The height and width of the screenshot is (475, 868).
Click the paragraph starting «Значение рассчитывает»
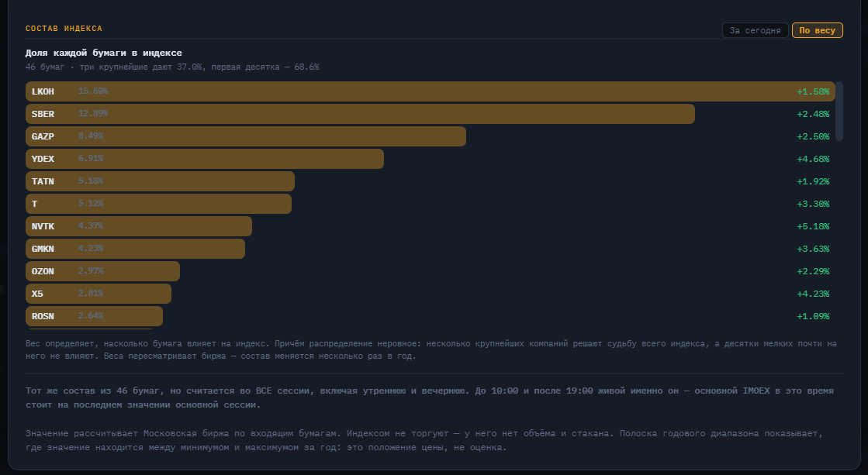coord(424,440)
